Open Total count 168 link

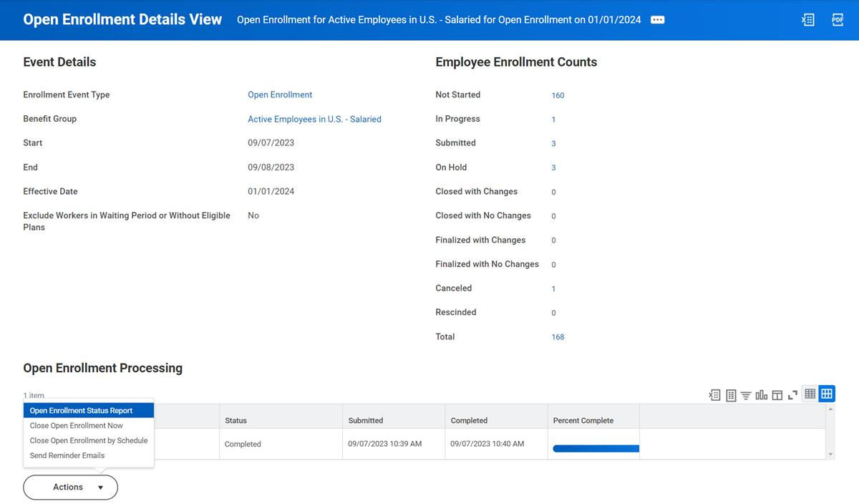pos(558,336)
